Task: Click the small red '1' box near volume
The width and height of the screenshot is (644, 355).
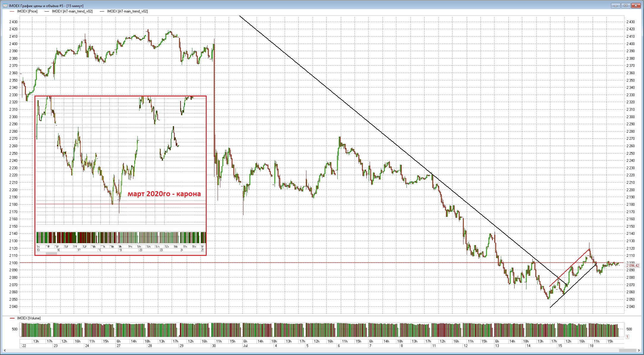Action: click(x=627, y=337)
